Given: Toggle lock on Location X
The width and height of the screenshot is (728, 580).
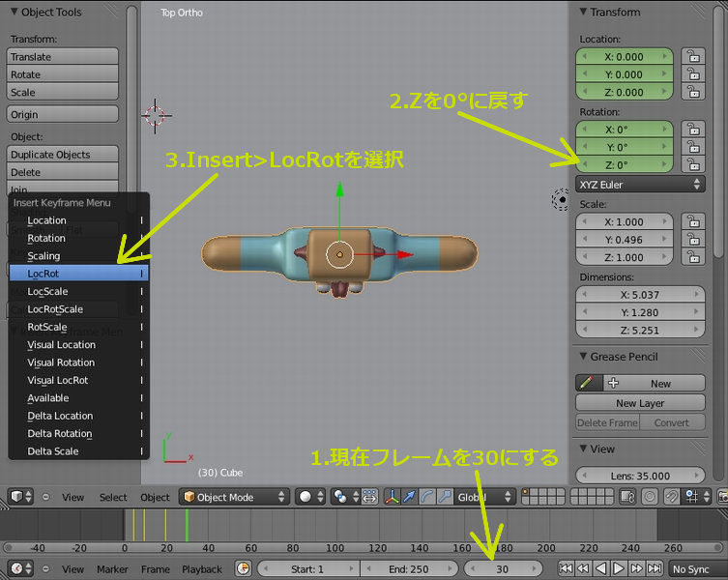Looking at the screenshot, I should tap(693, 57).
